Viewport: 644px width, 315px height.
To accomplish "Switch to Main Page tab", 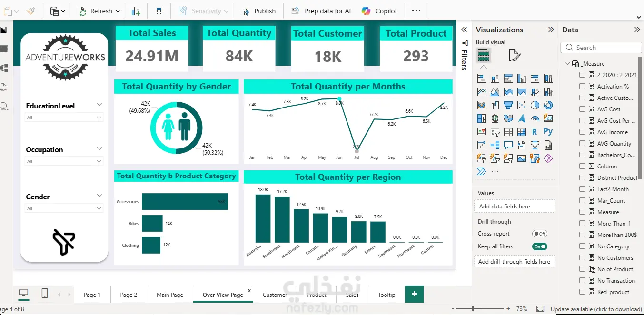I will click(x=170, y=295).
